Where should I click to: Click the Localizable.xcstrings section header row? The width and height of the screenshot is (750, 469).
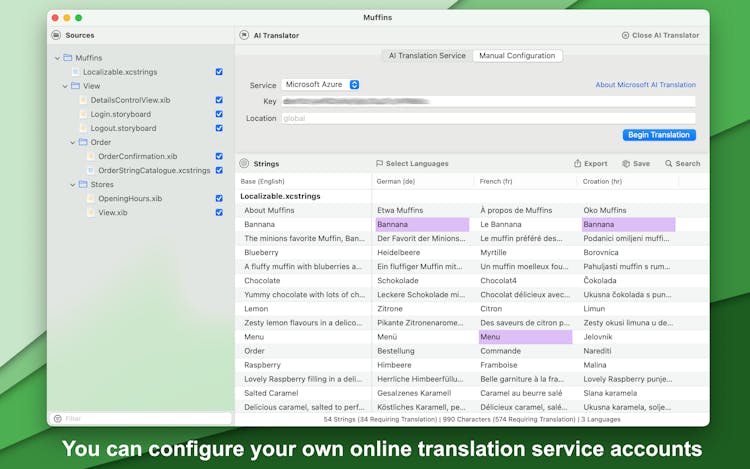pos(472,196)
